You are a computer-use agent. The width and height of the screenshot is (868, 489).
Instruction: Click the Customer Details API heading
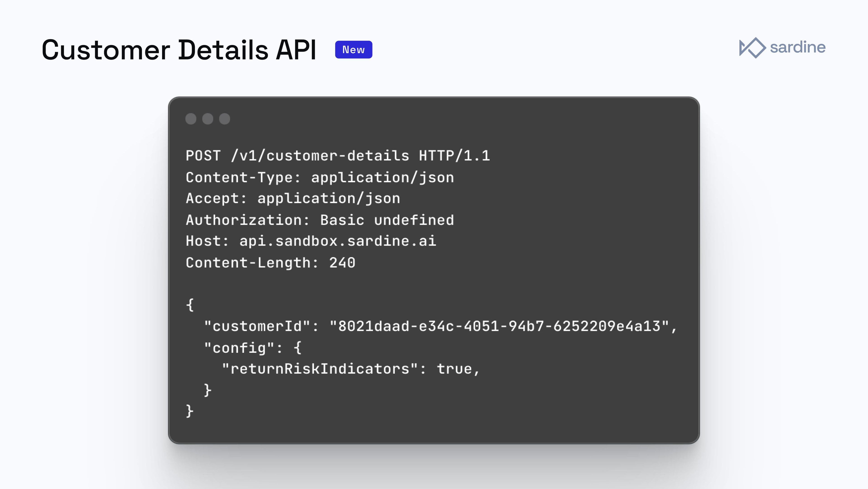[179, 50]
